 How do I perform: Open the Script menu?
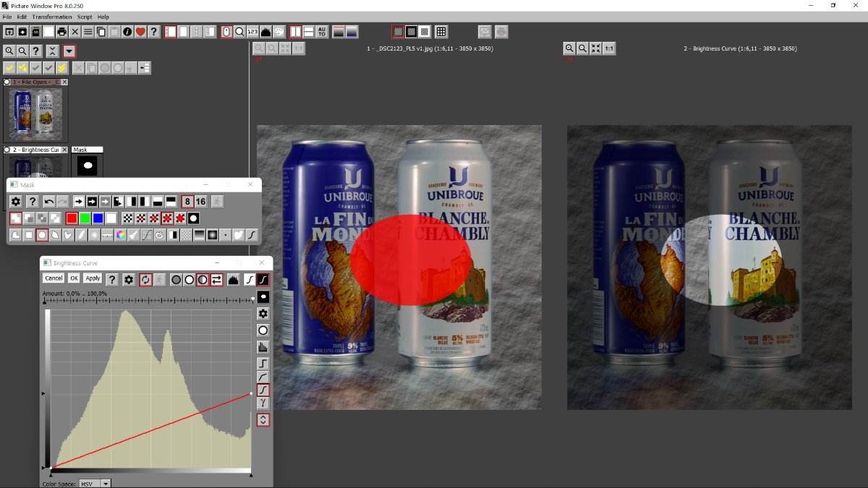coord(85,17)
